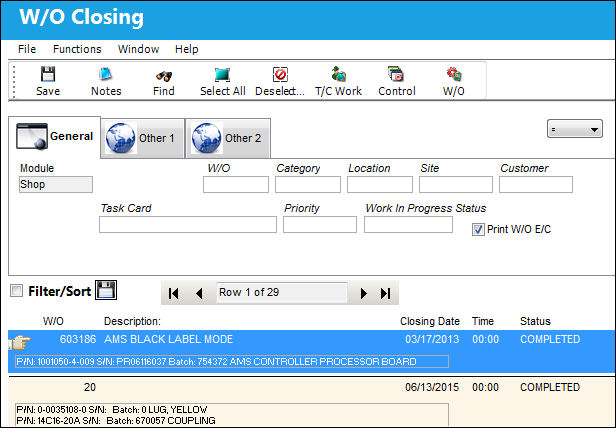Open the File menu

pos(27,49)
